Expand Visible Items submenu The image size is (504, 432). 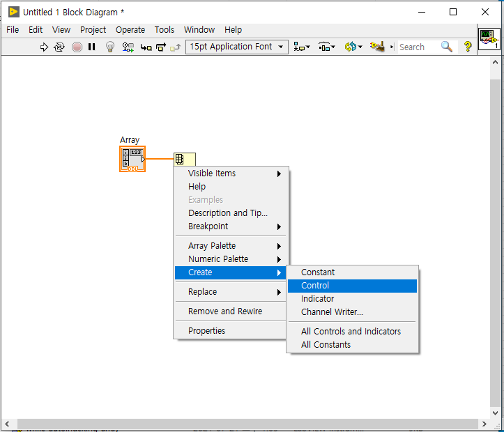pos(231,173)
